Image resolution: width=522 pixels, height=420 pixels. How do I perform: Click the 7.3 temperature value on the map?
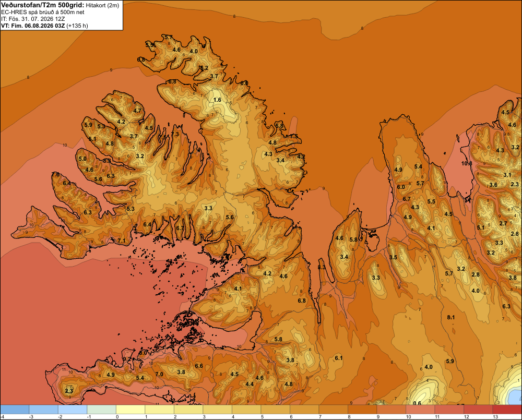[x=175, y=134]
